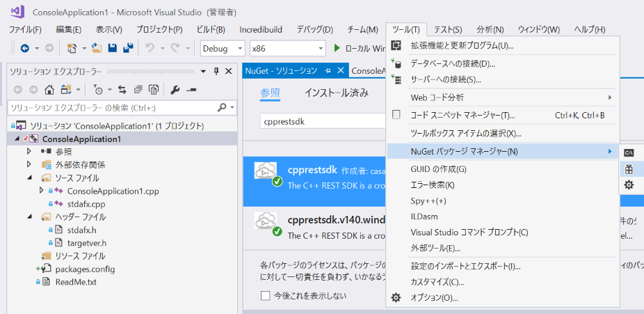The width and height of the screenshot is (644, 314).
Task: Expand the 参照 tree node
Action: pyautogui.click(x=29, y=152)
